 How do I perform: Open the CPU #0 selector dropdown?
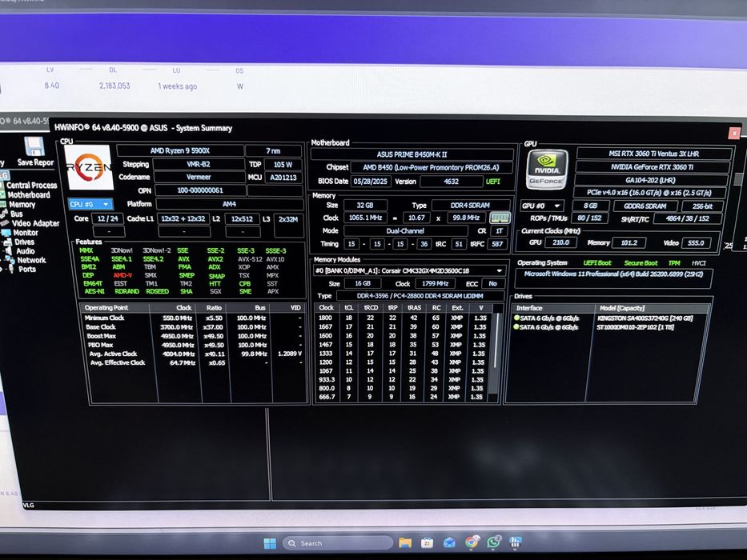pos(90,204)
